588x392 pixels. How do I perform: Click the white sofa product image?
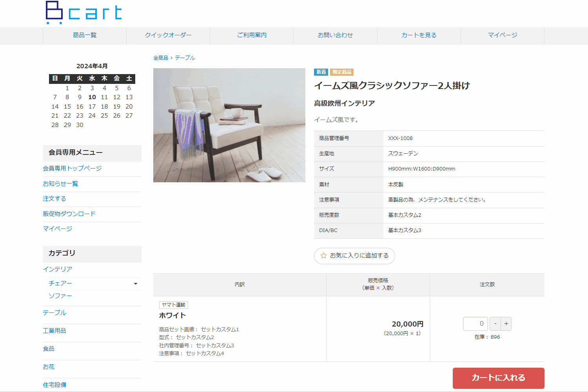coord(229,125)
